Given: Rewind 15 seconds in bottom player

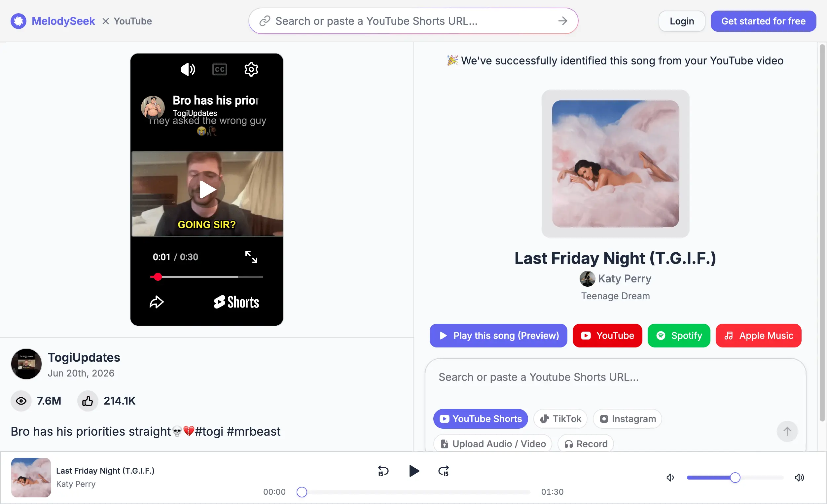Looking at the screenshot, I should 383,471.
